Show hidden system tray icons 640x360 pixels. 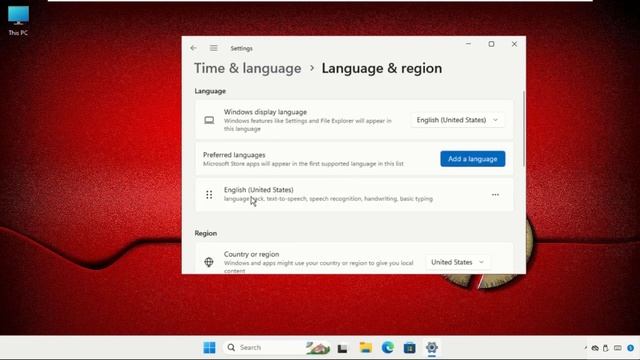tap(586, 348)
